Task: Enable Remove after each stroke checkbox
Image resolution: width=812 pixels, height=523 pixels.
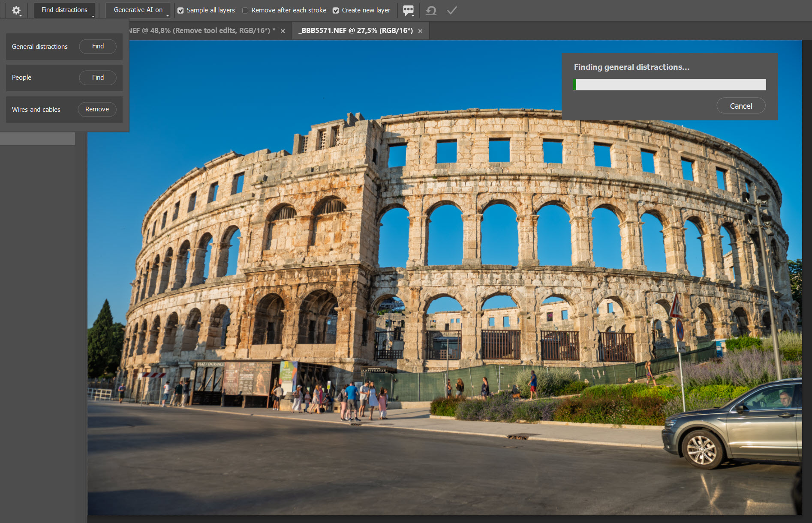Action: [x=245, y=10]
